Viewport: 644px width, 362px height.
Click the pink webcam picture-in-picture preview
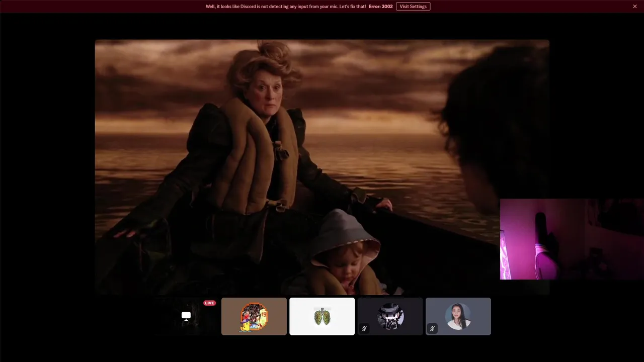click(x=572, y=239)
